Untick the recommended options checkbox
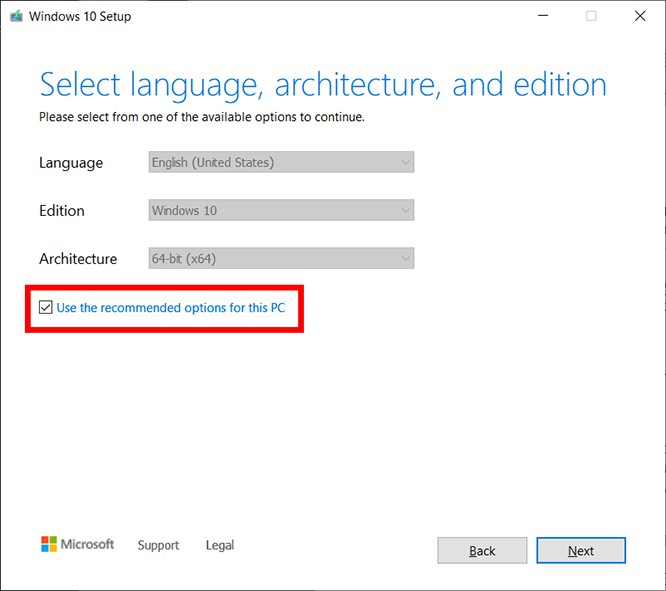The width and height of the screenshot is (666, 591). point(46,308)
